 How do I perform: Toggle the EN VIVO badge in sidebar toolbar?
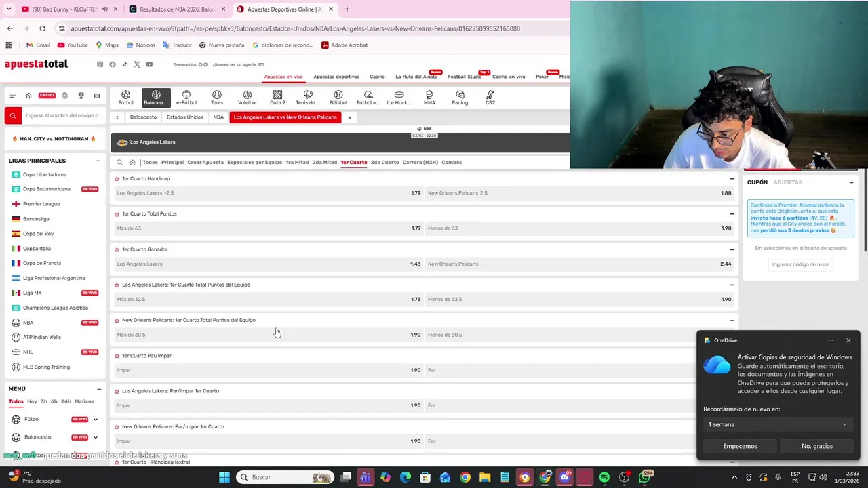(x=47, y=96)
